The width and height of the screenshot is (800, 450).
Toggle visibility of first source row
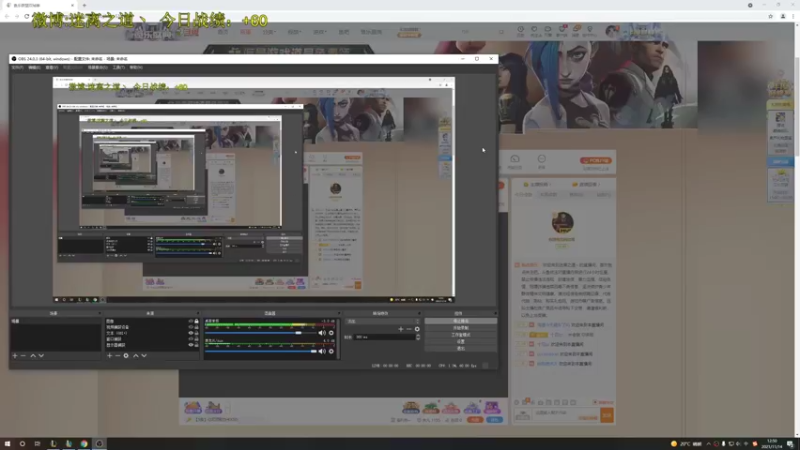click(191, 321)
